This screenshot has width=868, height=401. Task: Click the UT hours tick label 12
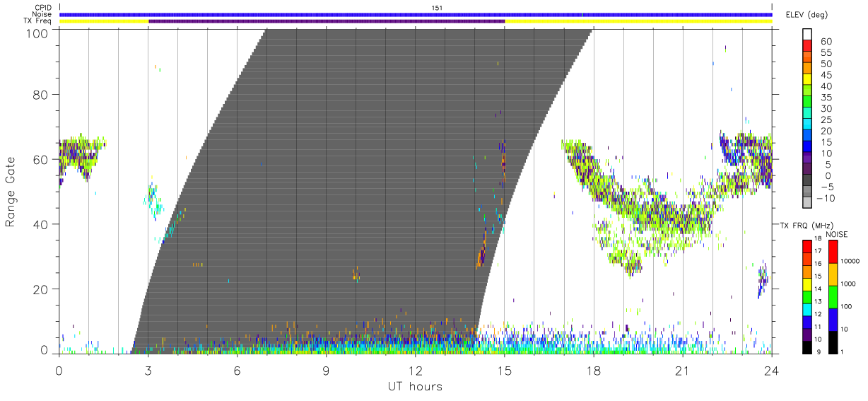(x=416, y=371)
